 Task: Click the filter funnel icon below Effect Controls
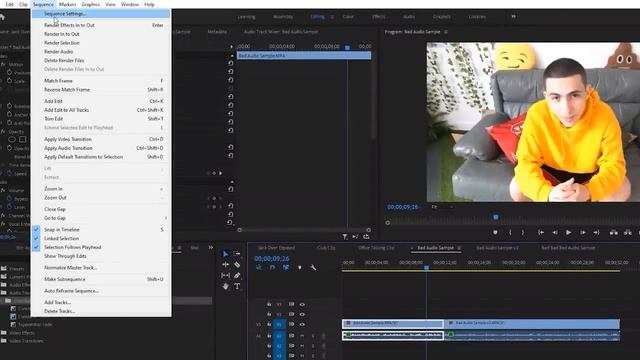point(345,236)
